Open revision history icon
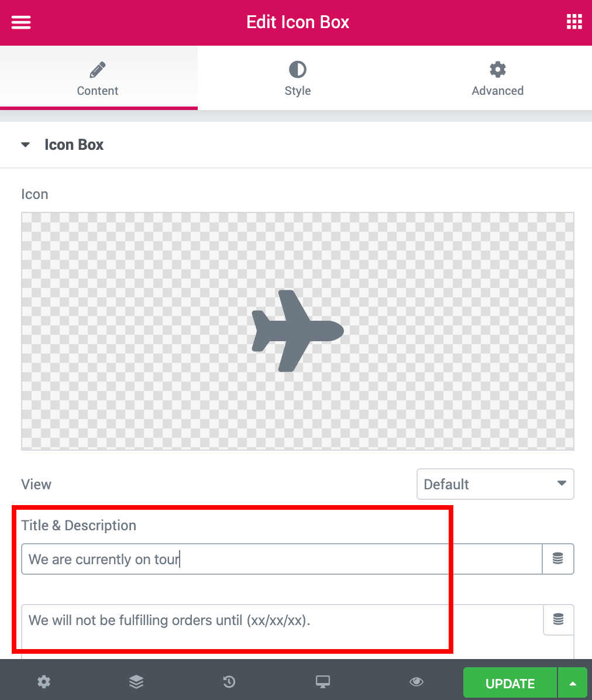This screenshot has width=592, height=700. pyautogui.click(x=229, y=682)
